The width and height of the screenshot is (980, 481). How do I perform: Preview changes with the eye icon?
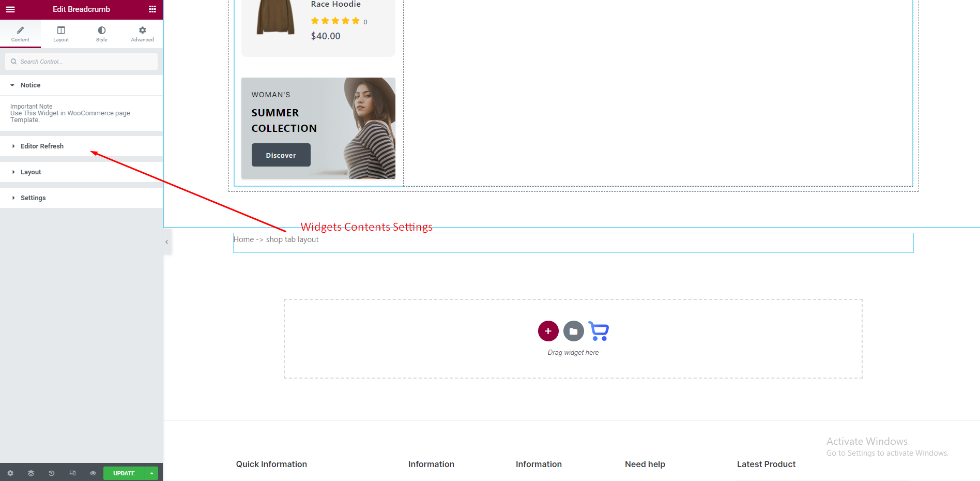[x=93, y=473]
